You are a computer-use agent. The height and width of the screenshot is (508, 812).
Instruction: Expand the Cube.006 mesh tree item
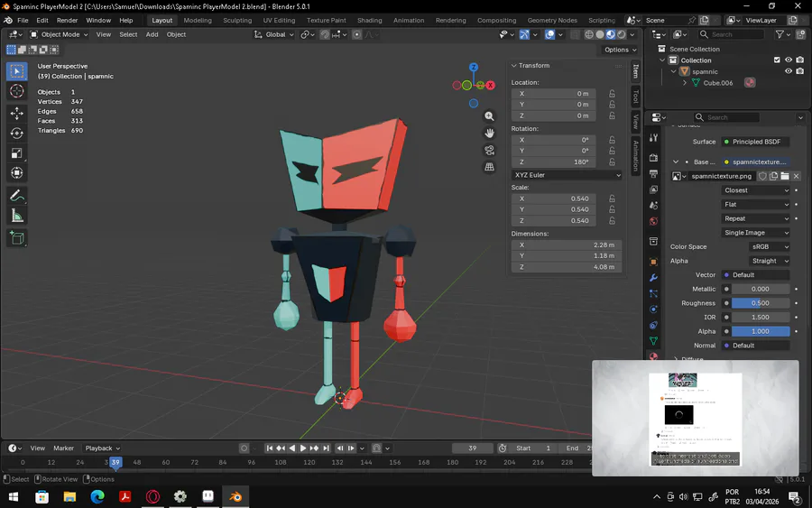coord(685,83)
